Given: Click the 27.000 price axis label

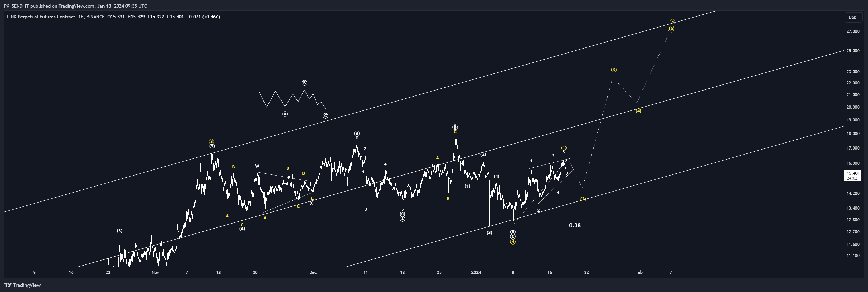Looking at the screenshot, I should pos(853,31).
